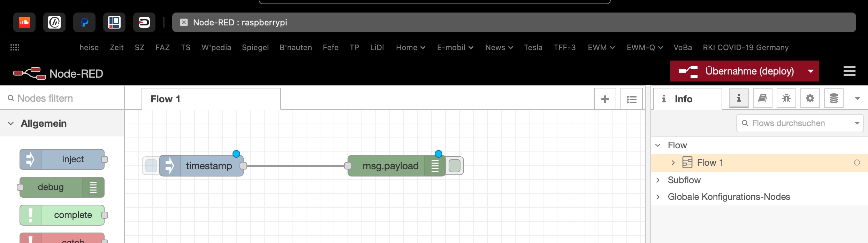This screenshot has height=243, width=868.
Task: Open the PayPal pinned tab
Action: coord(84,22)
